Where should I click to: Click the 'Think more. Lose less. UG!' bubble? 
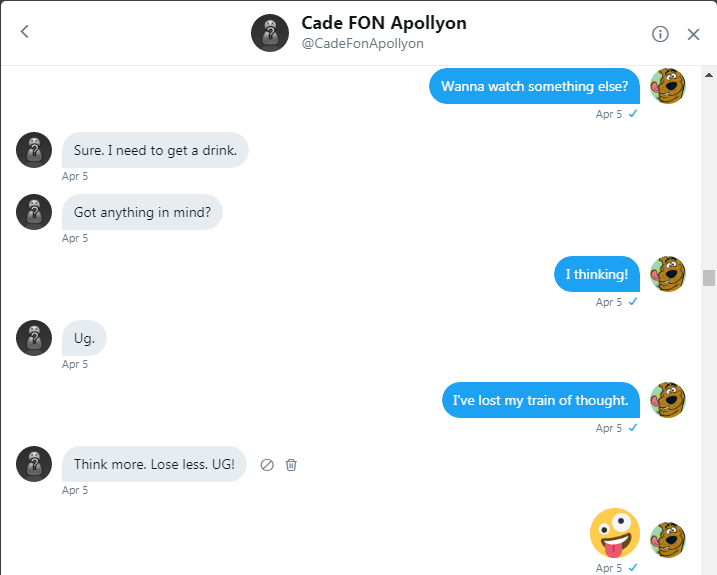[x=154, y=464]
